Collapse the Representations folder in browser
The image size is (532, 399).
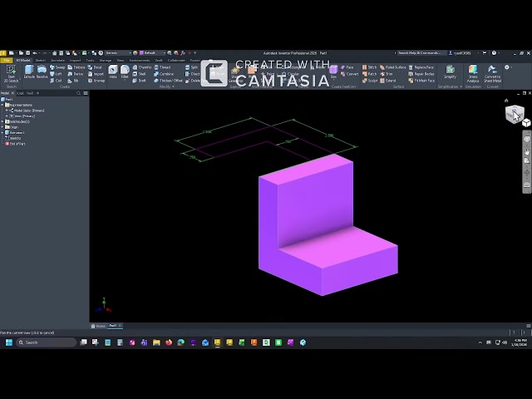(2, 105)
